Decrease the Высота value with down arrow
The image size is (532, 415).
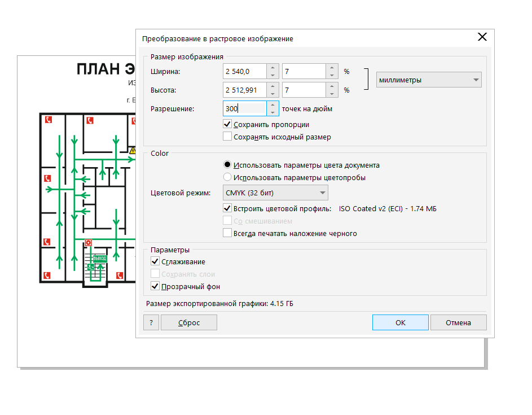[273, 94]
